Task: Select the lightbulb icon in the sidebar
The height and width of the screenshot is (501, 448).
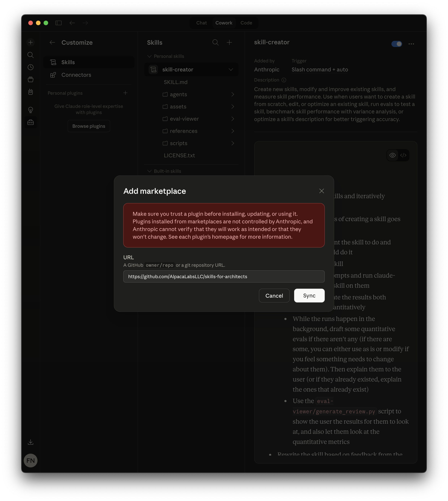Action: tap(31, 110)
